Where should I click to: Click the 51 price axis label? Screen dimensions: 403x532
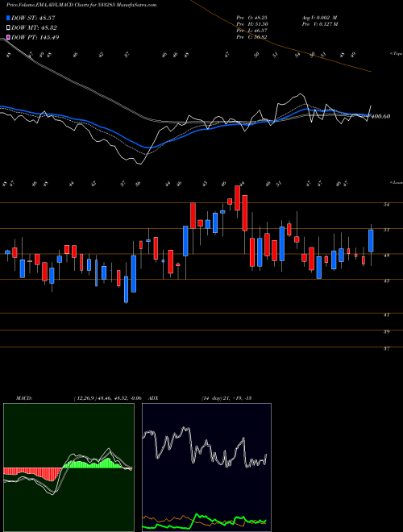pyautogui.click(x=386, y=230)
